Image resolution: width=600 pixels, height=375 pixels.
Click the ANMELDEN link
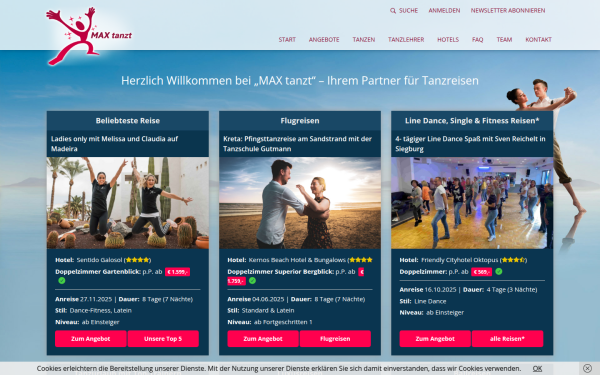tap(444, 11)
